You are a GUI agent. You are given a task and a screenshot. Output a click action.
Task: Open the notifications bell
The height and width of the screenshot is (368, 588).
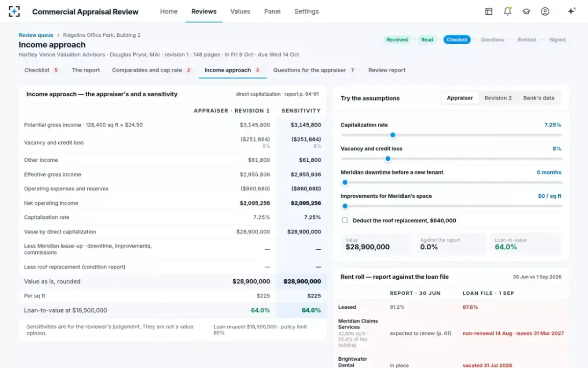[x=508, y=11]
